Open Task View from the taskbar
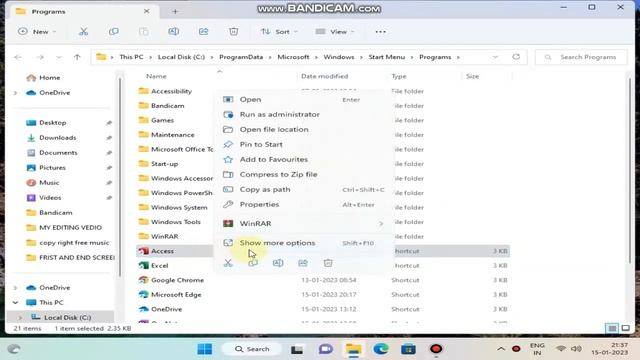 pos(297,349)
